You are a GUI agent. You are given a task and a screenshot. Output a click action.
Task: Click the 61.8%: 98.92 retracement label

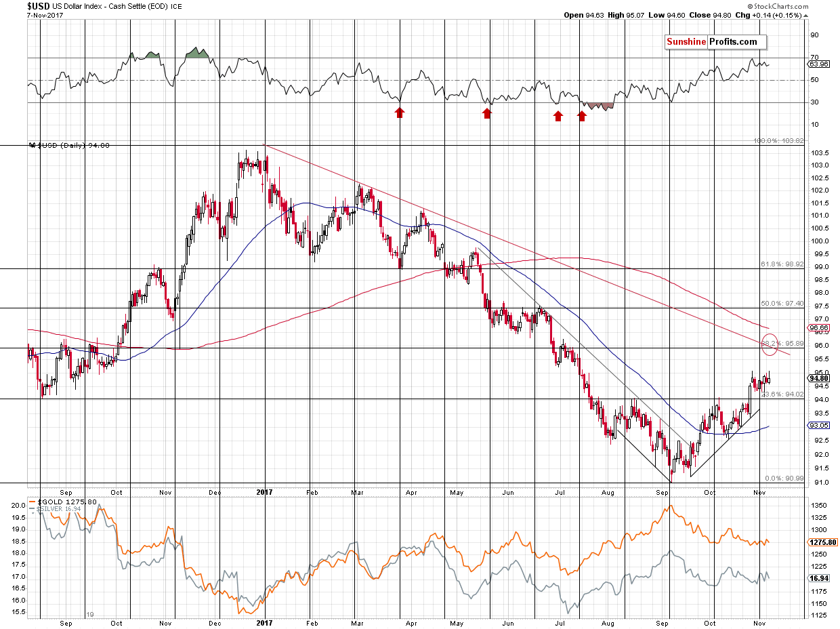pos(781,264)
